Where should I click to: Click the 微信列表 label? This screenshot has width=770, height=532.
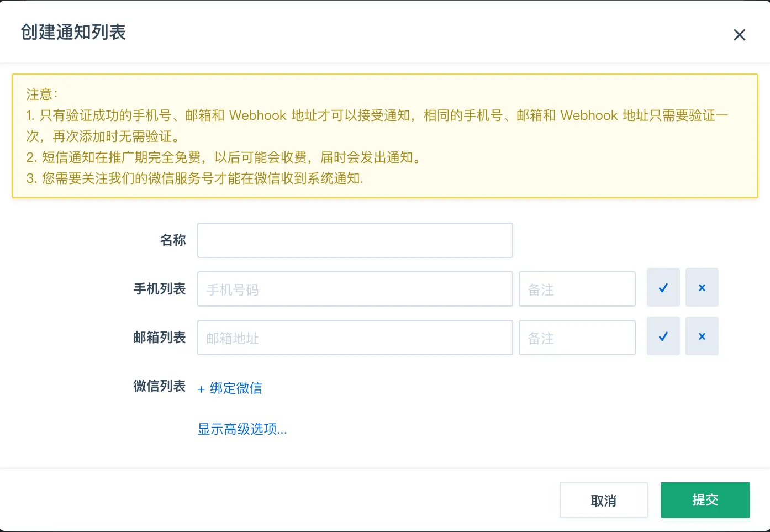click(x=159, y=386)
